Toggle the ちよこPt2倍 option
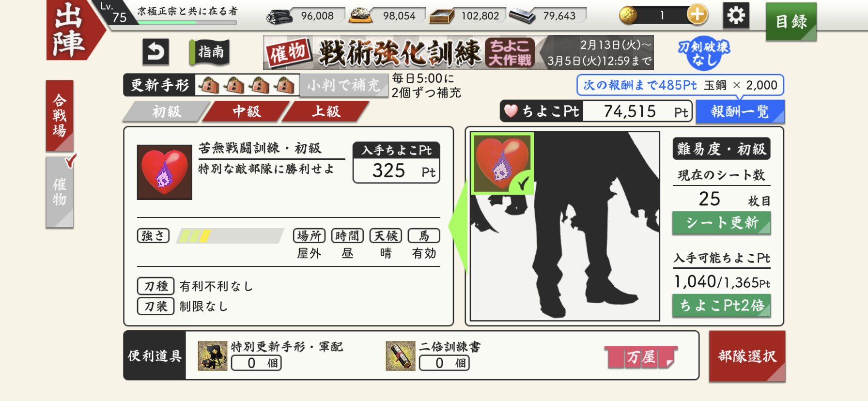This screenshot has width=868, height=401. (x=722, y=306)
